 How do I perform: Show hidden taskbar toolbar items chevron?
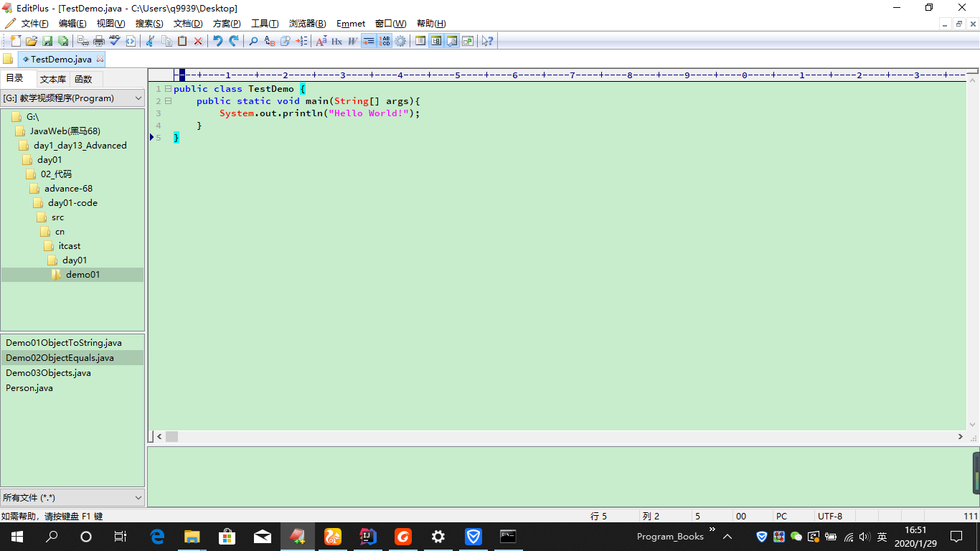(712, 530)
